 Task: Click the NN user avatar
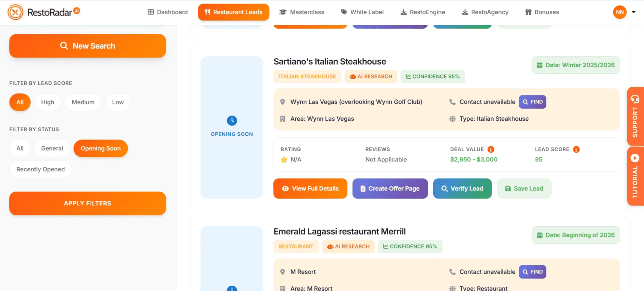pyautogui.click(x=619, y=12)
